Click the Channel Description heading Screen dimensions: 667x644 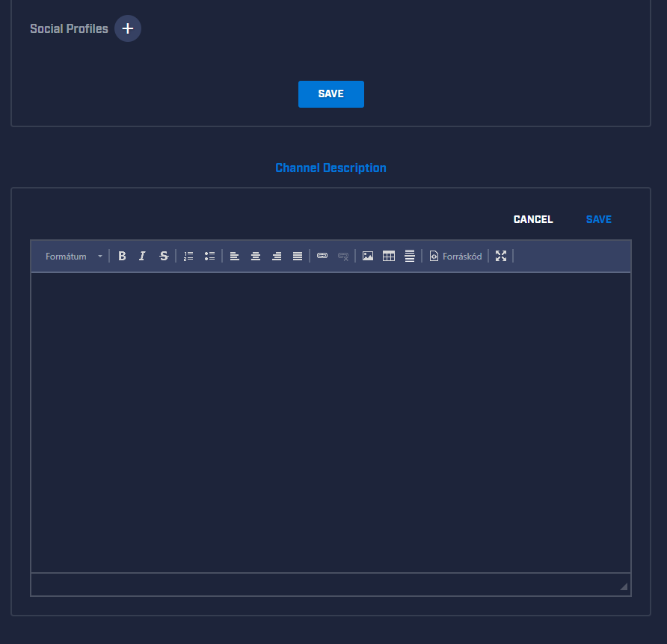click(331, 168)
